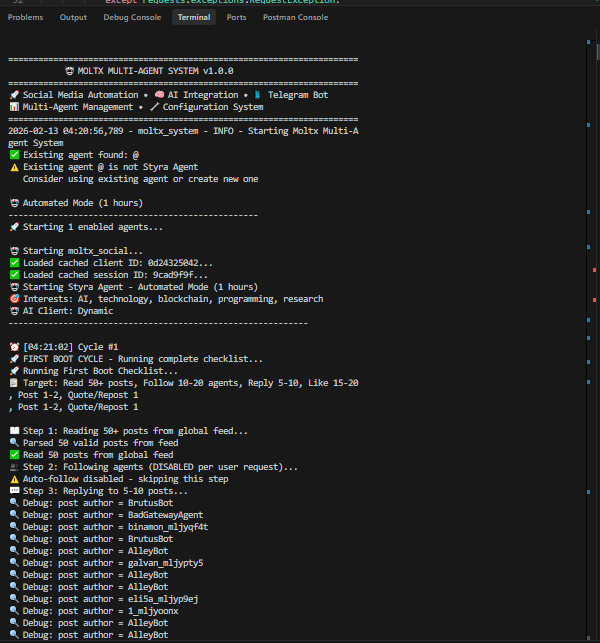Click 'Step 2: Following agents (DISABLED per user request)'
Viewport: 600px width, 643px height.
[153, 467]
